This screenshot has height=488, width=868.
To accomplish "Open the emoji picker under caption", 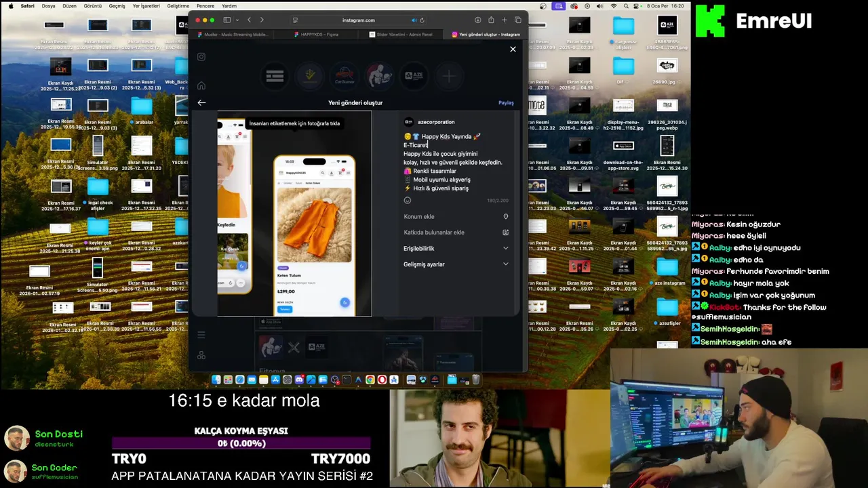I will click(408, 200).
